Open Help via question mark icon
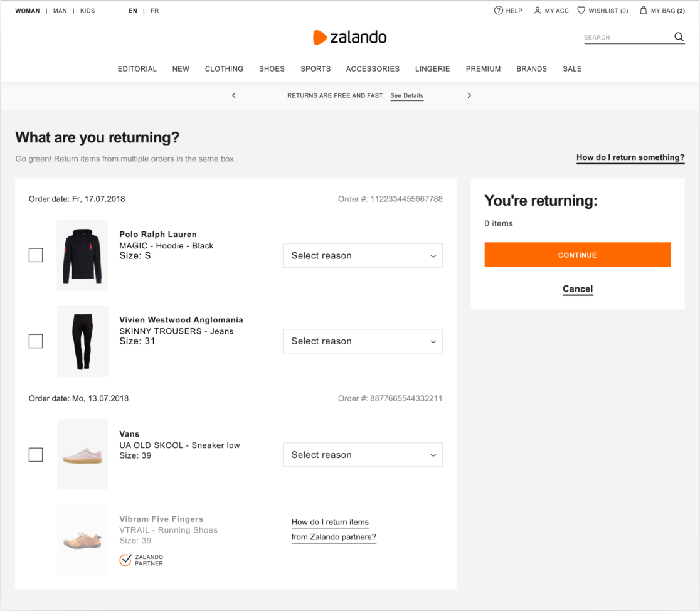This screenshot has height=611, width=700. (499, 11)
